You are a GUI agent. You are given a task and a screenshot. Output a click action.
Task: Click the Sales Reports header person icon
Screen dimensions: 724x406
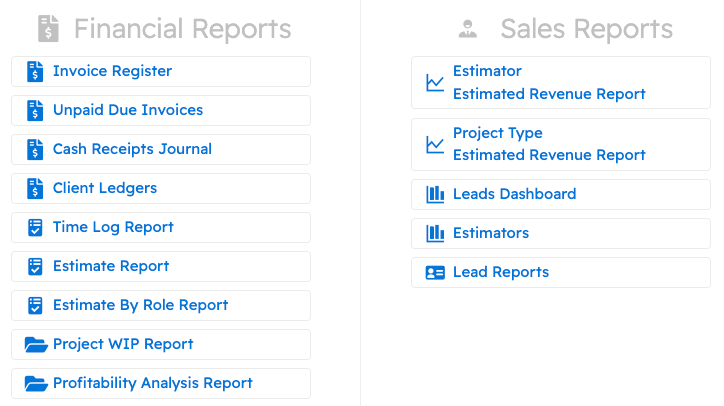467,28
